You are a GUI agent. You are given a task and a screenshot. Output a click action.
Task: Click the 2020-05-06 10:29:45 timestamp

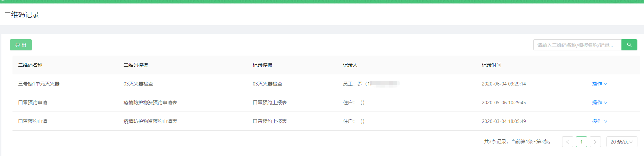pyautogui.click(x=504, y=102)
